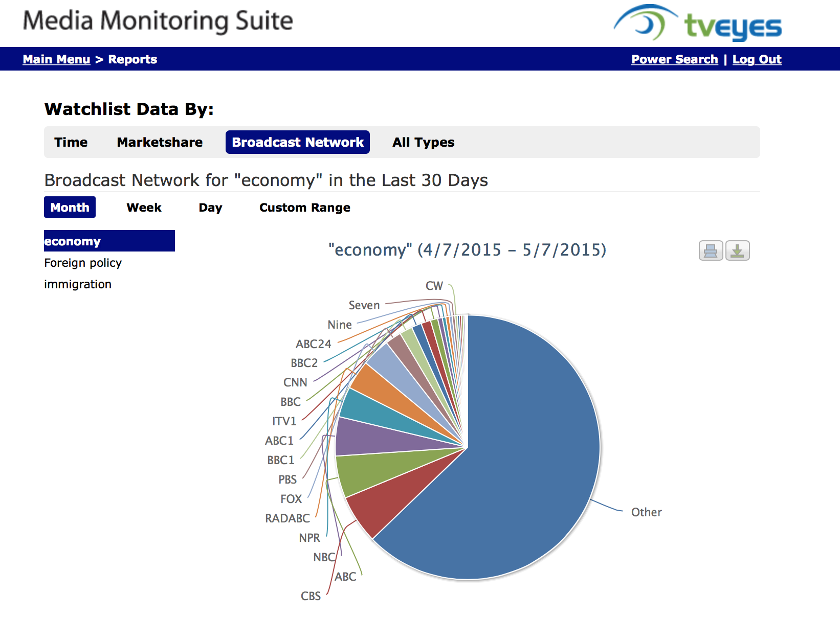Select the Month range
Screen dimensions: 840x640
[70, 207]
